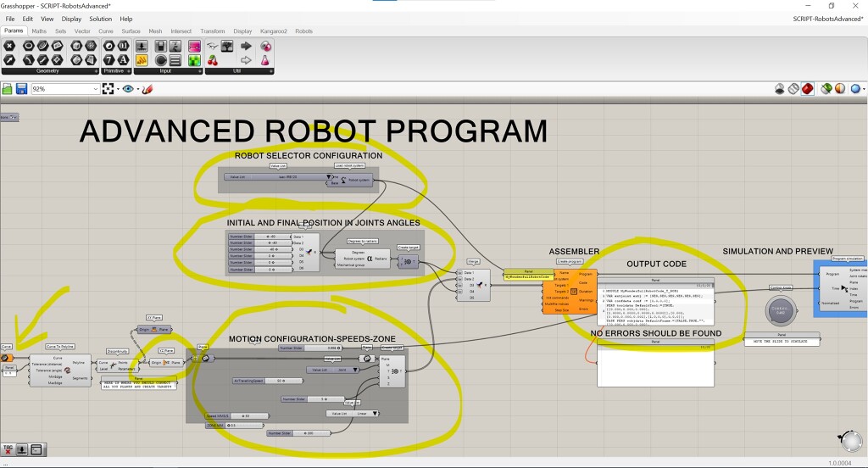
Task: Select the Point parameter hexagon icon
Action: pos(9,46)
